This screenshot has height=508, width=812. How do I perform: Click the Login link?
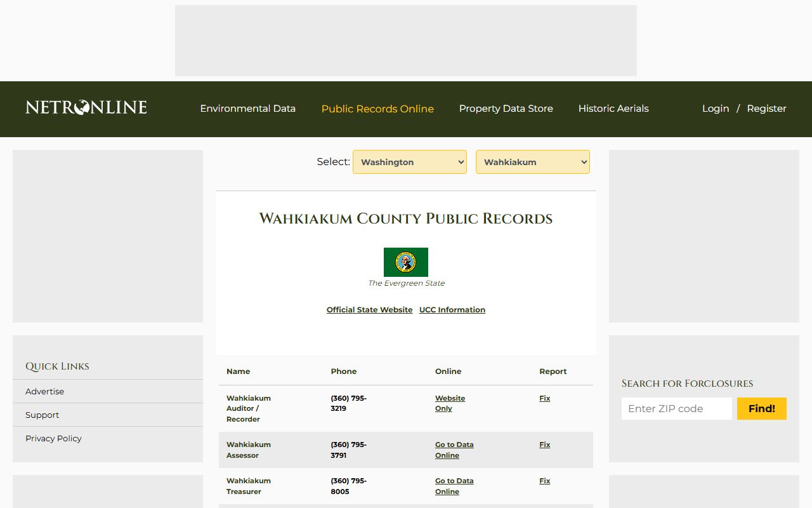pos(716,109)
